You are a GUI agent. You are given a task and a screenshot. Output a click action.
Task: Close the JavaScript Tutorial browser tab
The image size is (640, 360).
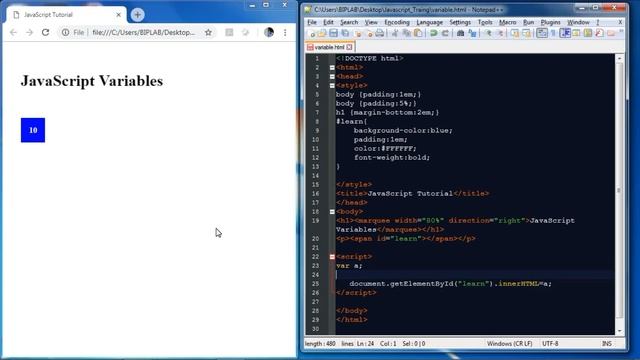pyautogui.click(x=118, y=15)
